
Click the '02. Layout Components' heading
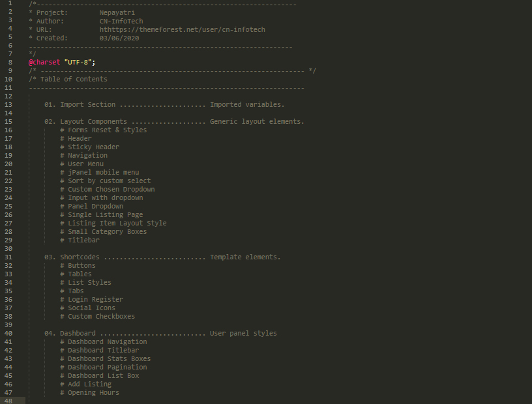coord(85,122)
